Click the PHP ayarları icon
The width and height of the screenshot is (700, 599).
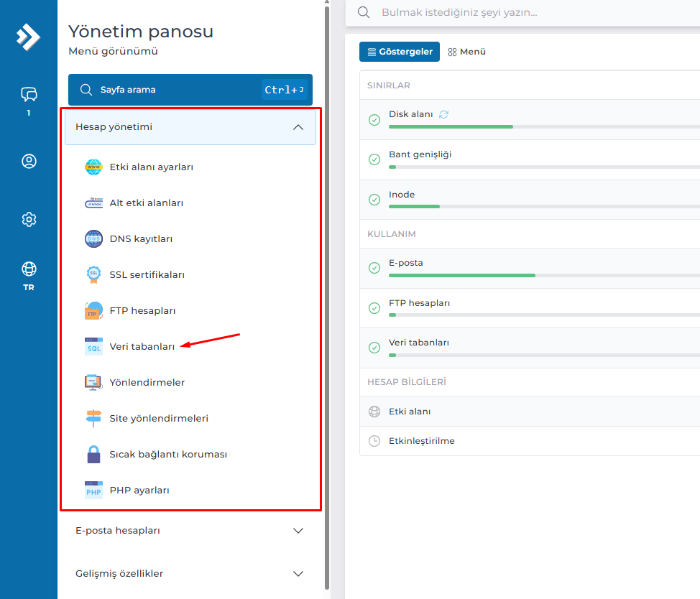click(x=93, y=490)
